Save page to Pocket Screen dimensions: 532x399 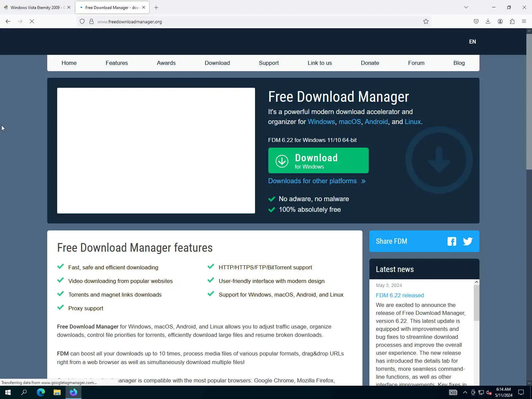[476, 21]
